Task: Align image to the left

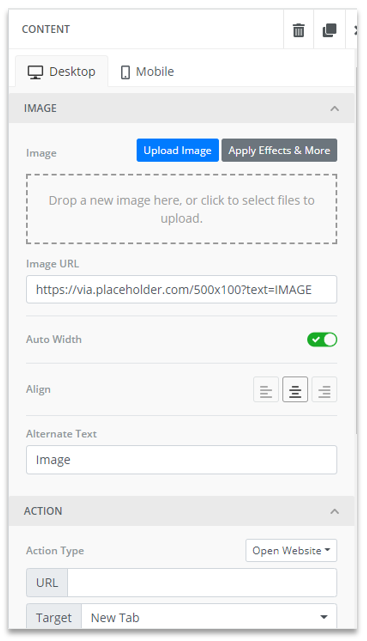Action: pos(266,390)
